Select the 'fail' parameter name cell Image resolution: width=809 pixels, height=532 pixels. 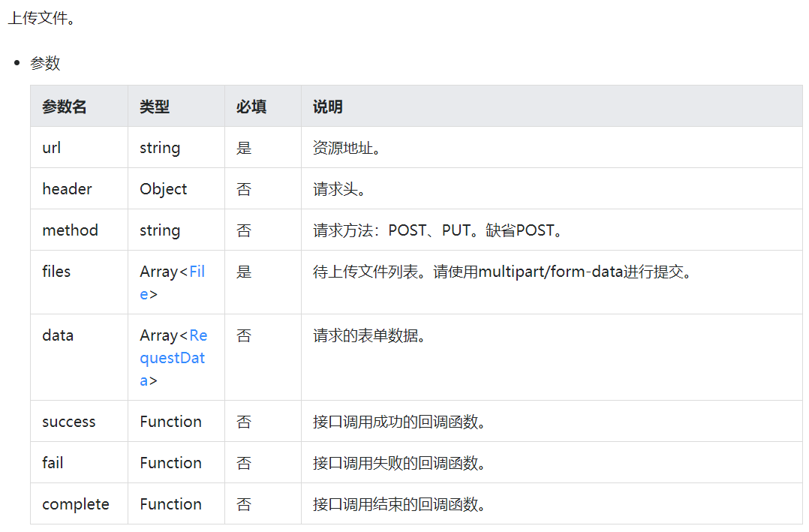pyautogui.click(x=79, y=462)
